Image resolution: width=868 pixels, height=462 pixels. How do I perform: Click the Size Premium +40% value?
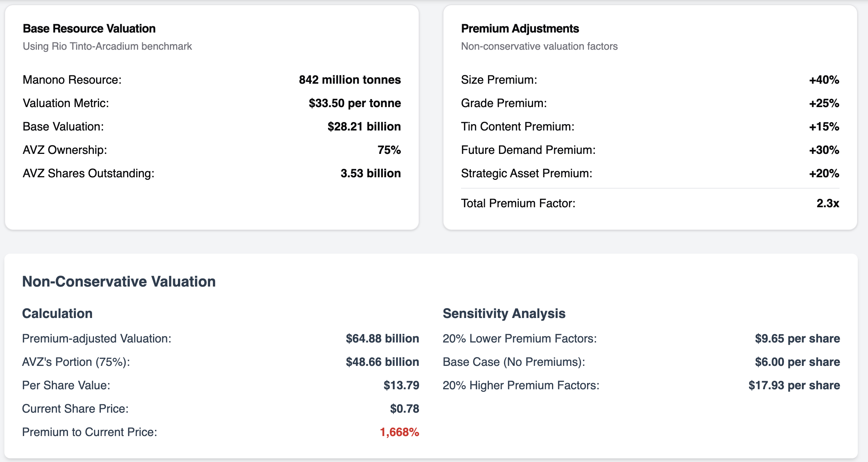pyautogui.click(x=824, y=80)
